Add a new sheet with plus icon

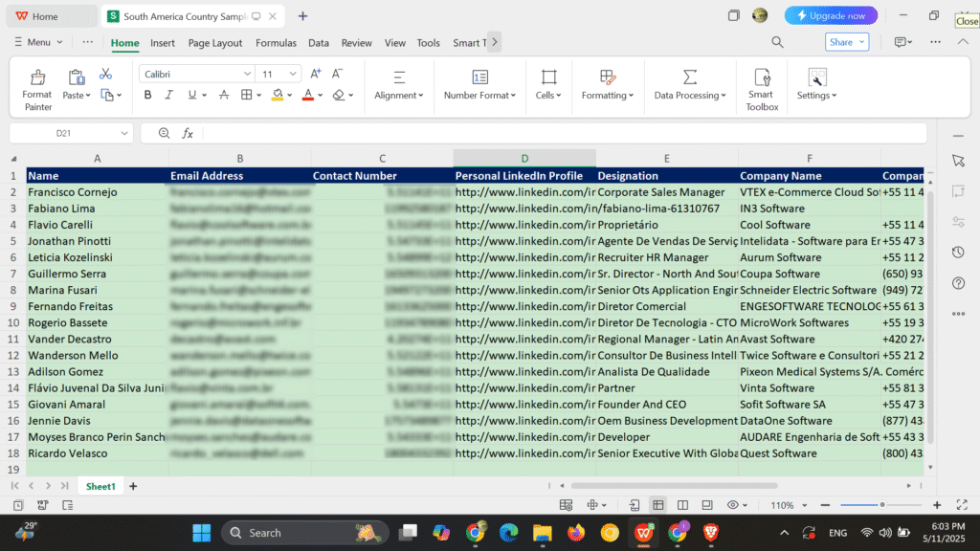133,486
